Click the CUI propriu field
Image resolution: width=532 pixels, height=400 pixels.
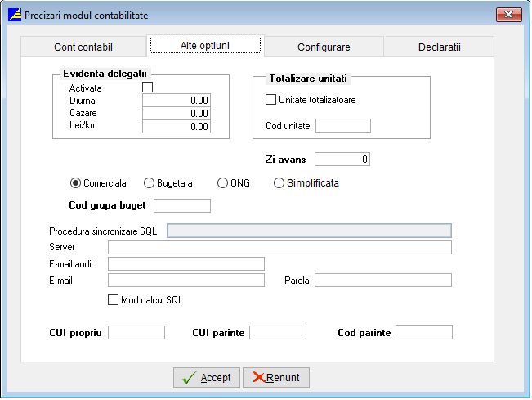click(136, 332)
